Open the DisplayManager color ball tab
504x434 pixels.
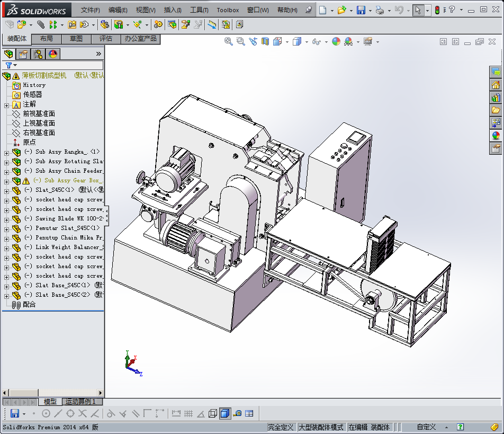53,54
